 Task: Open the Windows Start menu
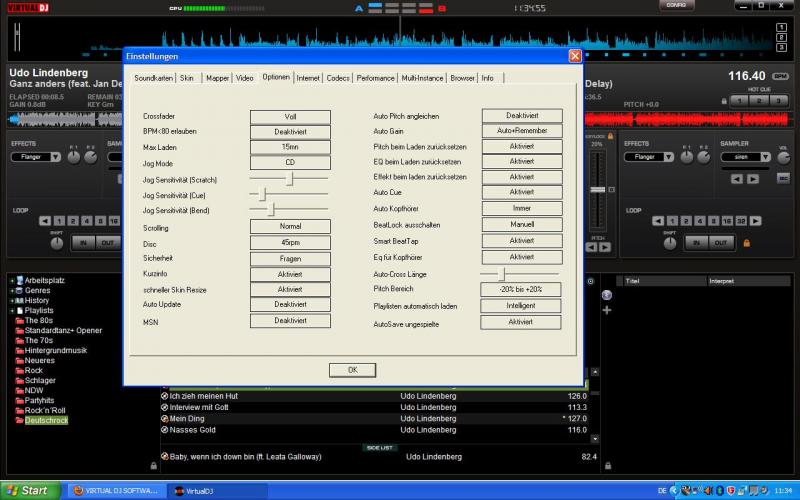pos(30,491)
